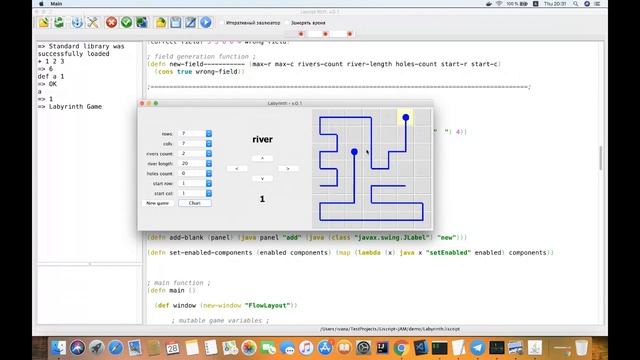Click the code editor vertical scrollbar
Viewport: 640px width, 360px height.
coord(601,158)
